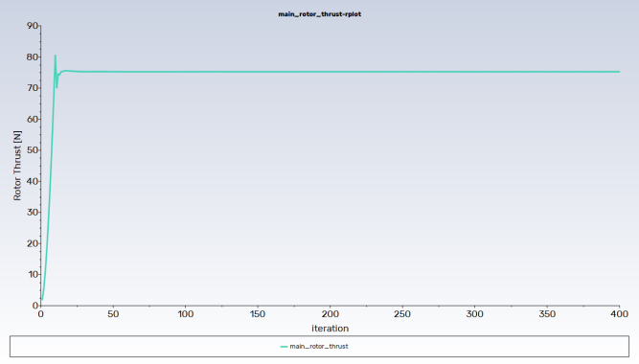Click the y-axis tick value 50
The height and width of the screenshot is (364, 639).
coord(33,150)
